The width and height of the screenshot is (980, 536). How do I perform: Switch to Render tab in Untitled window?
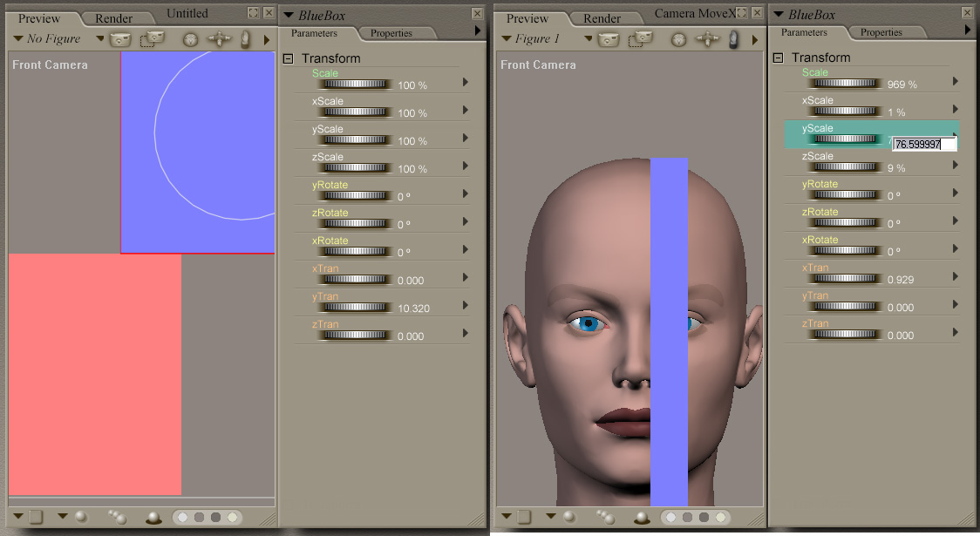(114, 18)
